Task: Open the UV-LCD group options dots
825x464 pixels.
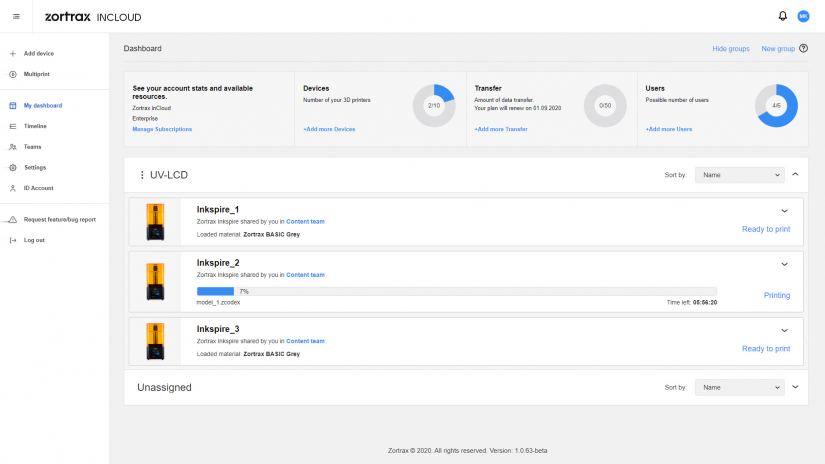Action: pyautogui.click(x=142, y=175)
